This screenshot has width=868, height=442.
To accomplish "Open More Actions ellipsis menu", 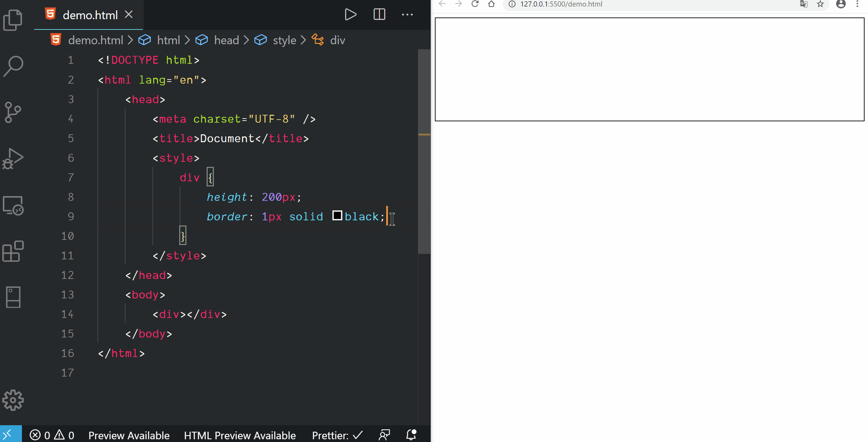I will coord(407,15).
